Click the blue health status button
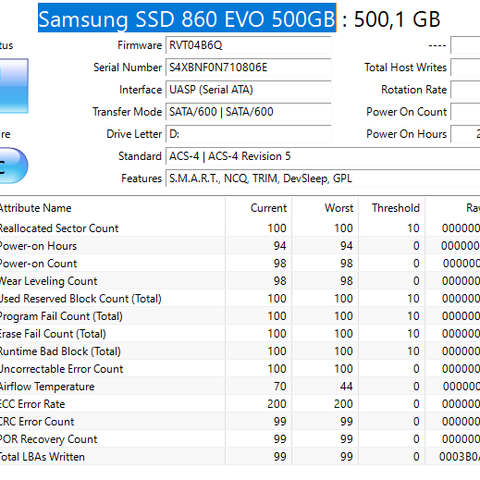Viewport: 480px width, 480px height. click(13, 86)
